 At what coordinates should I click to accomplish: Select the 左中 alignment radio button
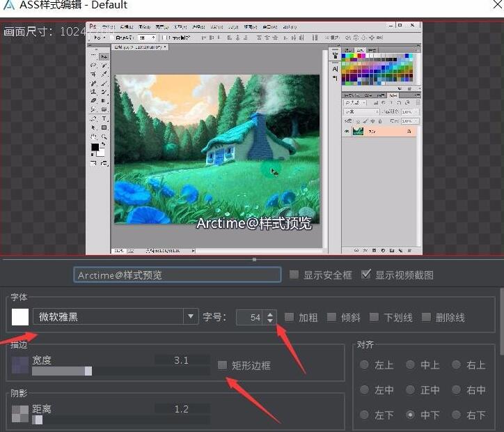(364, 390)
